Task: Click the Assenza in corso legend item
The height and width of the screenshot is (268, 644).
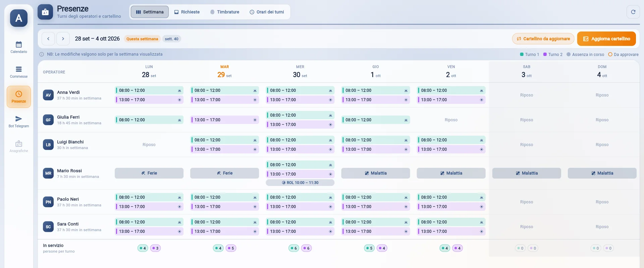Action: pyautogui.click(x=585, y=55)
